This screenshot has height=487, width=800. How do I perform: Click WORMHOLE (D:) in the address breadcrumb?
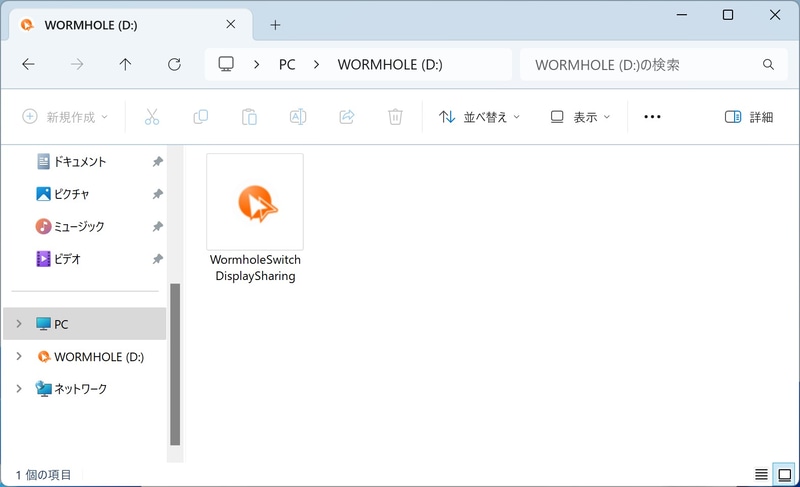coord(390,65)
